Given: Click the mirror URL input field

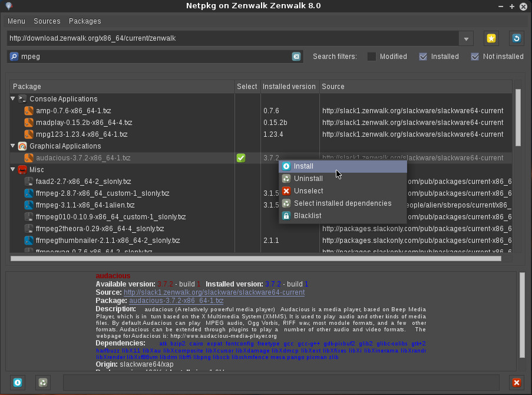Looking at the screenshot, I should (x=233, y=38).
